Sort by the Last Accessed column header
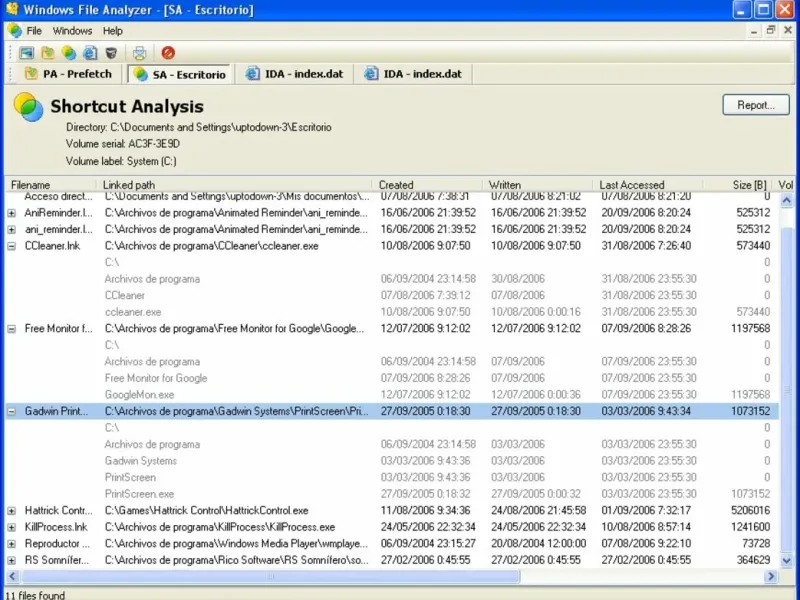800x600 pixels. pyautogui.click(x=647, y=185)
